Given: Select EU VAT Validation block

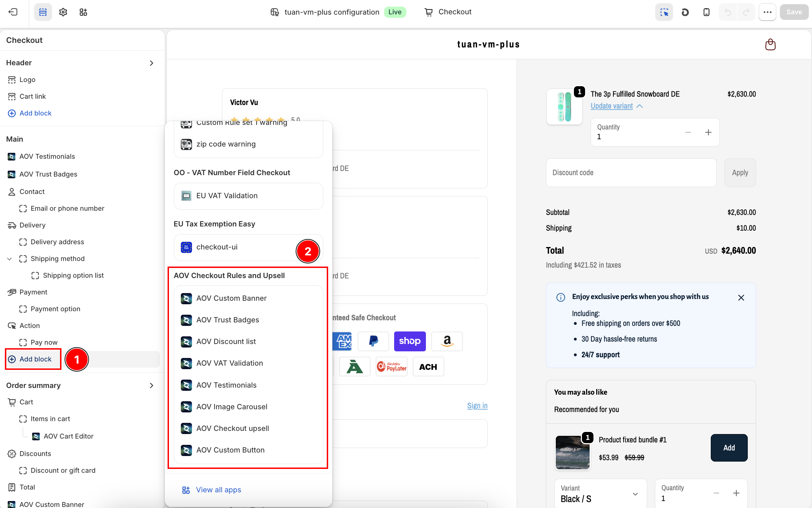Looking at the screenshot, I should pyautogui.click(x=248, y=196).
